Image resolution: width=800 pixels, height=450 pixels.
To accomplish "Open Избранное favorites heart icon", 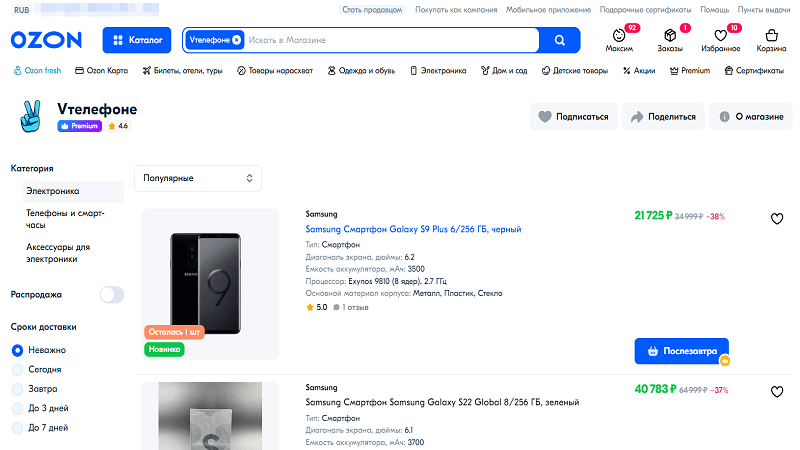I will tap(720, 36).
